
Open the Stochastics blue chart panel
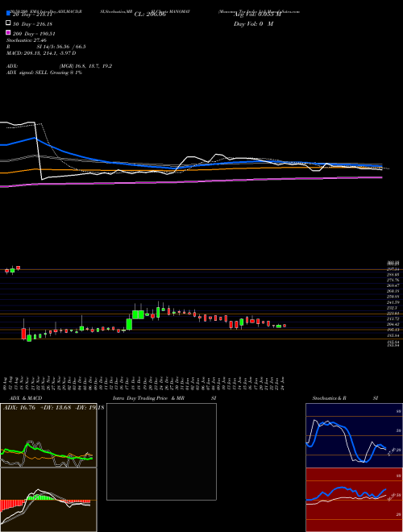(x=354, y=435)
